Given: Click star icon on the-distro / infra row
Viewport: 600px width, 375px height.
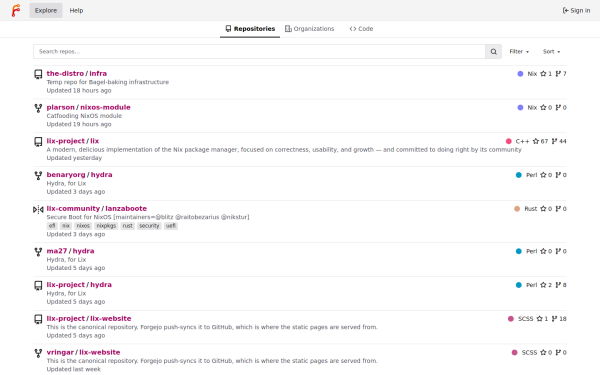Looking at the screenshot, I should point(543,74).
